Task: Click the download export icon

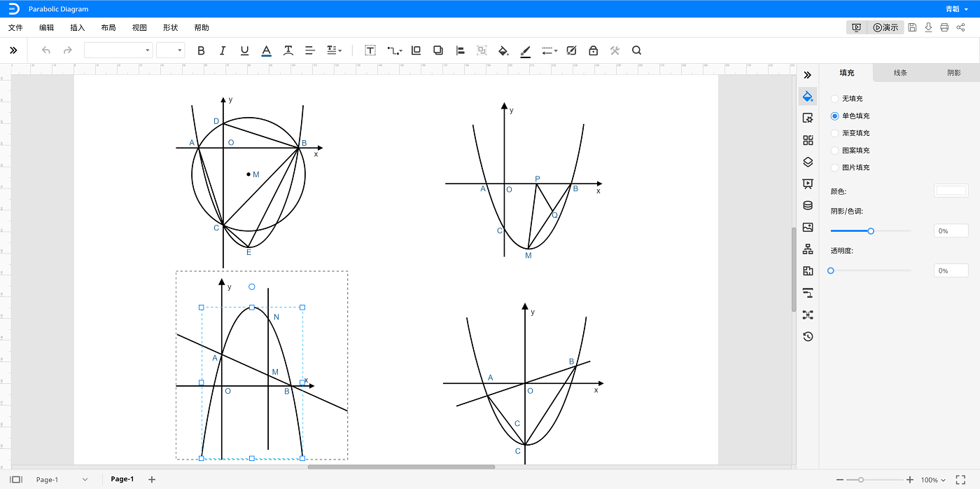Action: [928, 27]
